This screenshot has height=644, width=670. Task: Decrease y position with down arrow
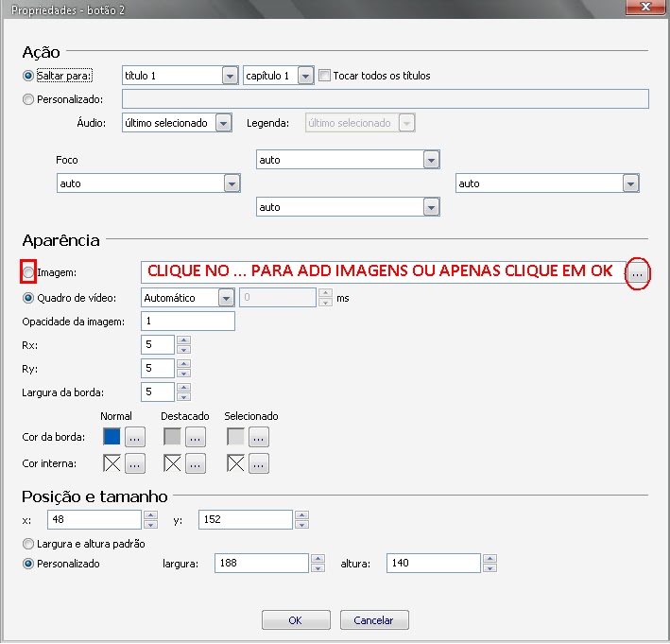coord(301,524)
